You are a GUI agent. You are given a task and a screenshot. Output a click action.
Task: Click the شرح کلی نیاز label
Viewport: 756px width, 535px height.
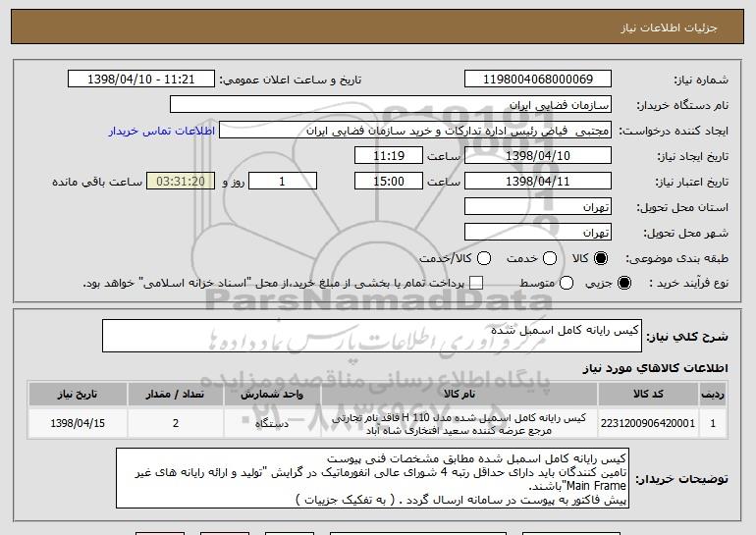(x=687, y=337)
